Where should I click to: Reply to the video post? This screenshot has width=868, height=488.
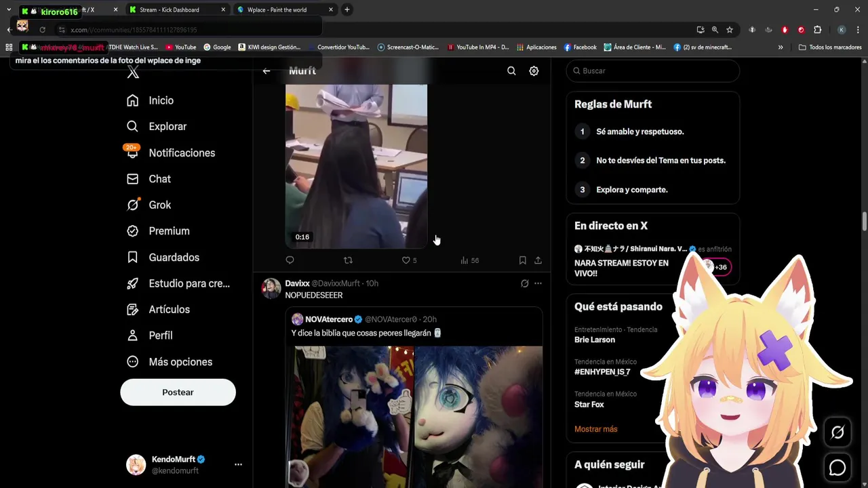[290, 260]
